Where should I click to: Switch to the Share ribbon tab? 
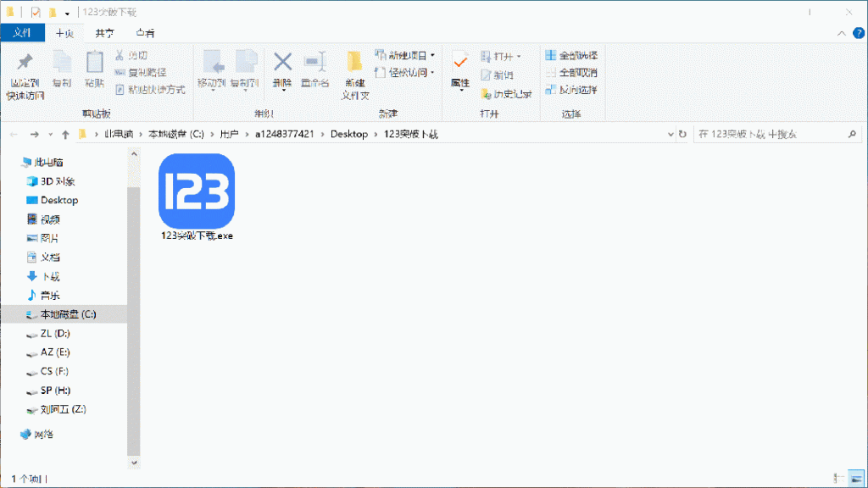click(x=104, y=33)
